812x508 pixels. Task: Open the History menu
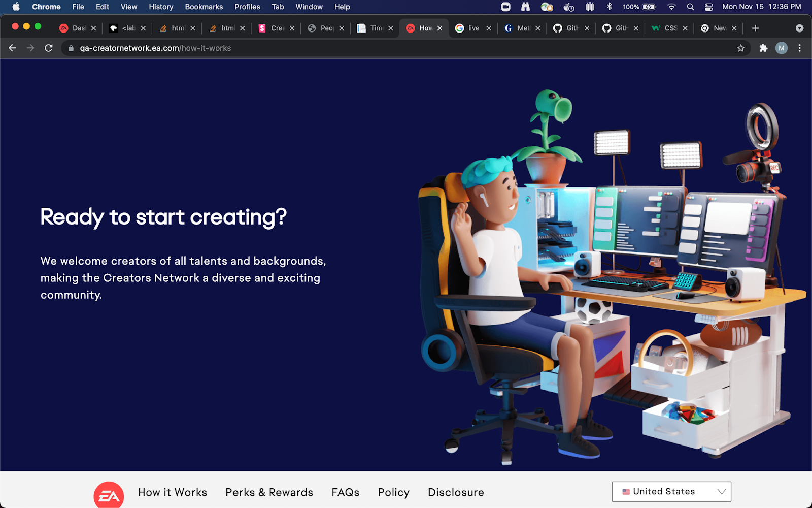161,7
